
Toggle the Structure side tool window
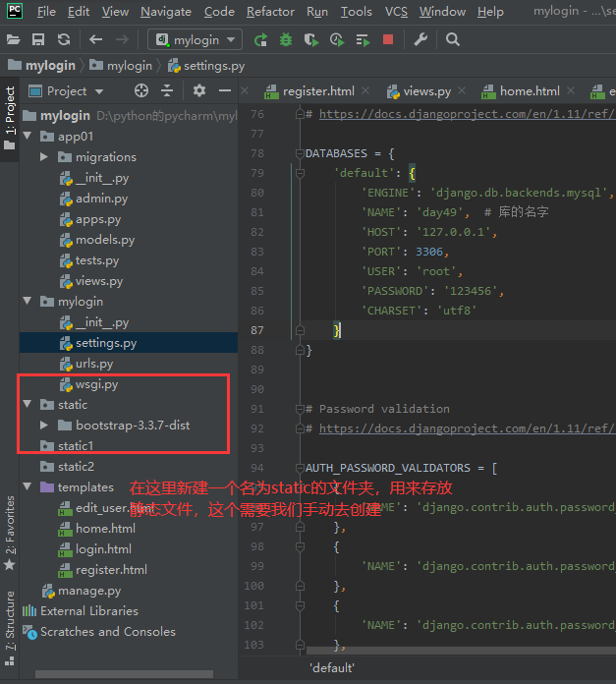(10, 627)
